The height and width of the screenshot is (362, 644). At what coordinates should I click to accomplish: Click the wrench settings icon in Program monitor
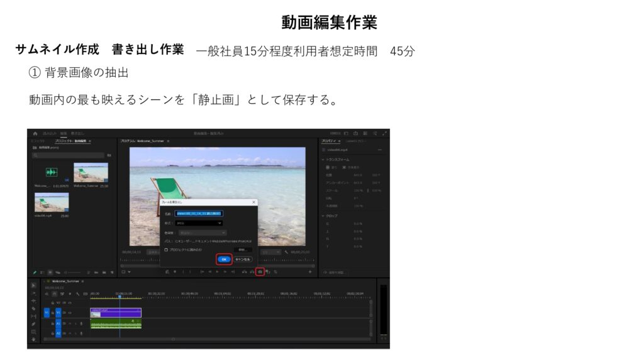coord(286,252)
